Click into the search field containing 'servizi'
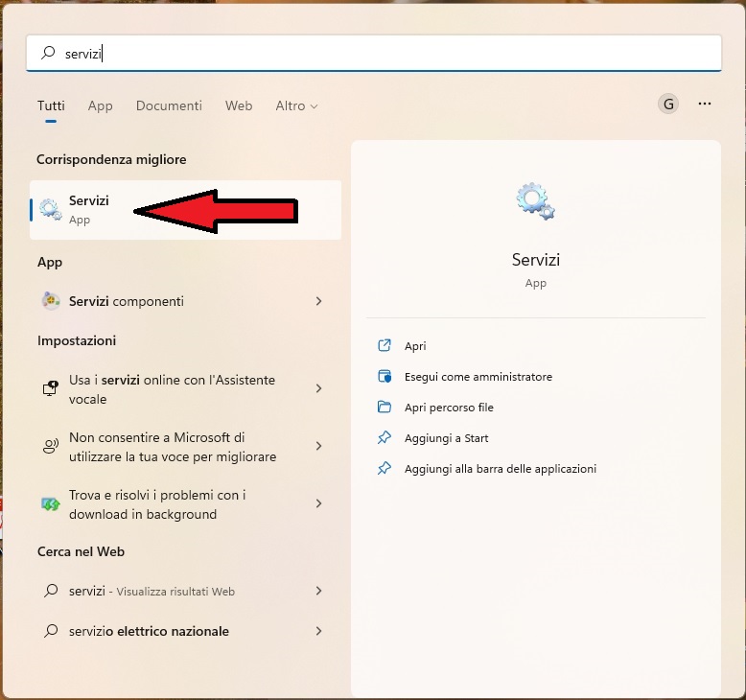746x700 pixels. (373, 54)
